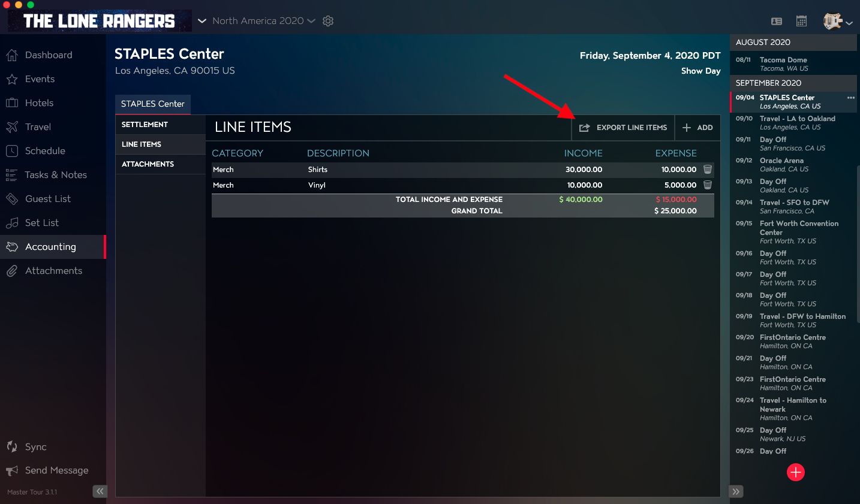Open user avatar menu
Image resolution: width=860 pixels, height=504 pixels.
coord(838,22)
